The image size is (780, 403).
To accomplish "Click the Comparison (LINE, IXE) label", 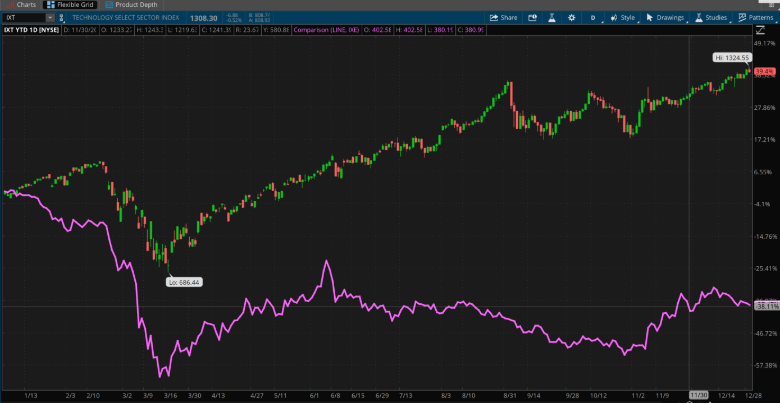I will (x=326, y=30).
